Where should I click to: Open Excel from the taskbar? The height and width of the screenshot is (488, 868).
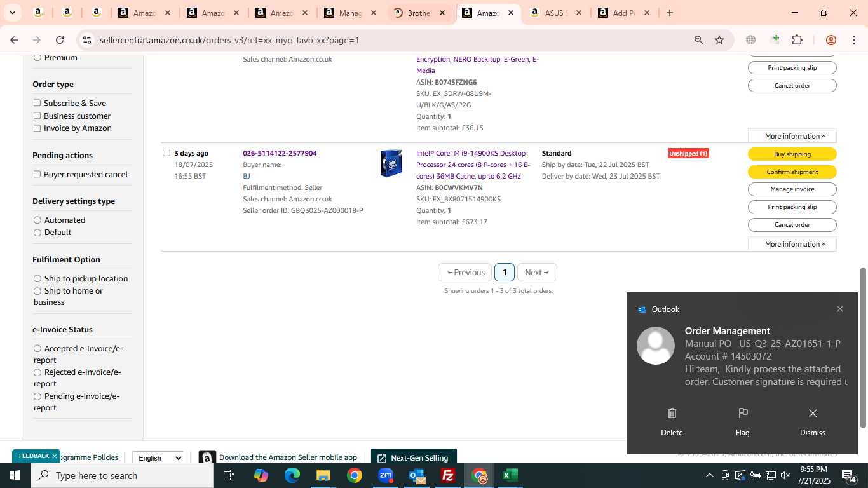coord(510,475)
